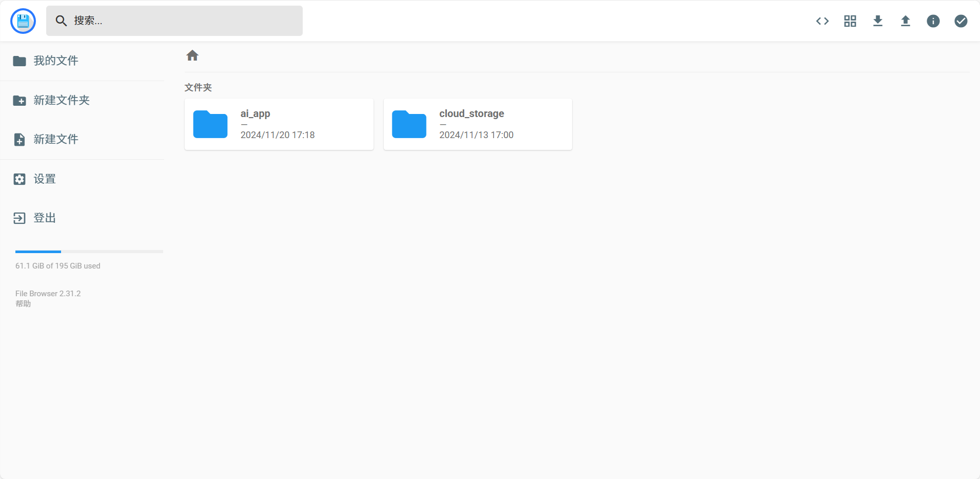Click the download arrow icon in header
Screen dimensions: 980x479
click(878, 21)
